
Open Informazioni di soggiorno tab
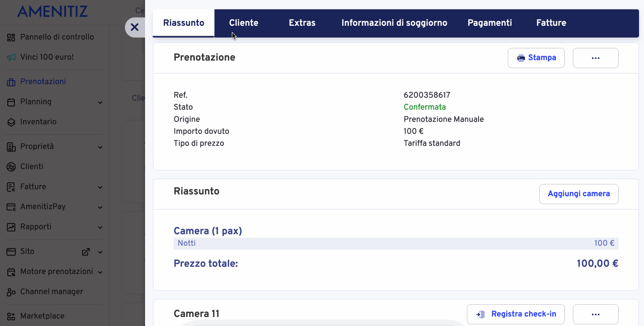pyautogui.click(x=394, y=23)
